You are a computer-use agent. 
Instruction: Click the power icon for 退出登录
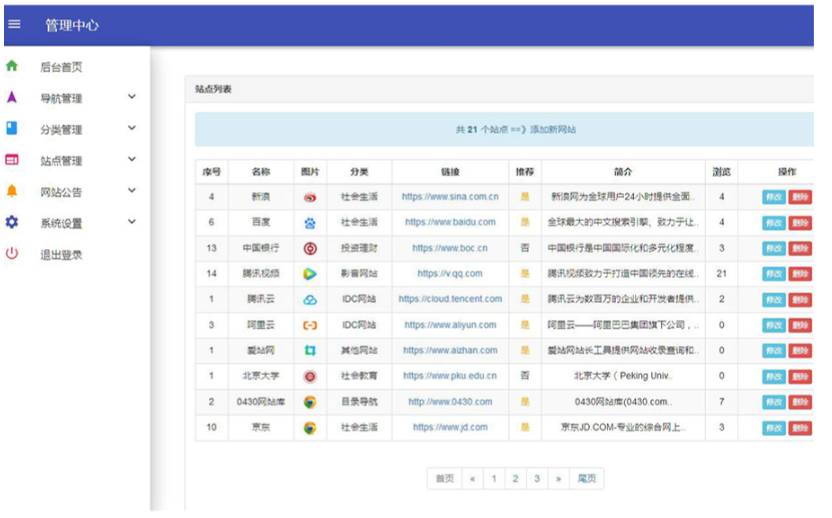coord(12,254)
